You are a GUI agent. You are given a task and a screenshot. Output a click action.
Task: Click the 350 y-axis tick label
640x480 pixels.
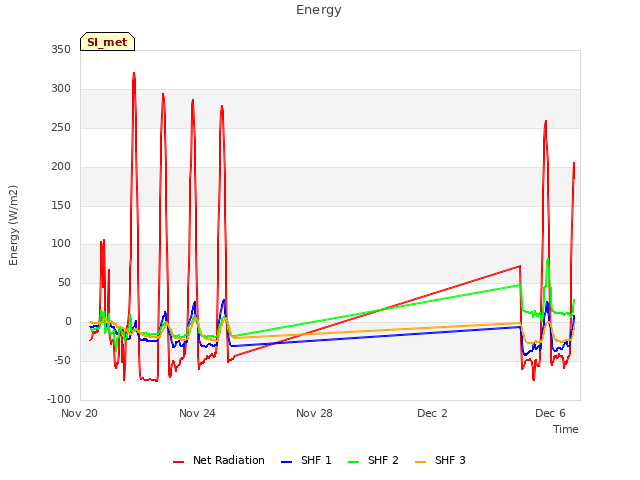(61, 50)
